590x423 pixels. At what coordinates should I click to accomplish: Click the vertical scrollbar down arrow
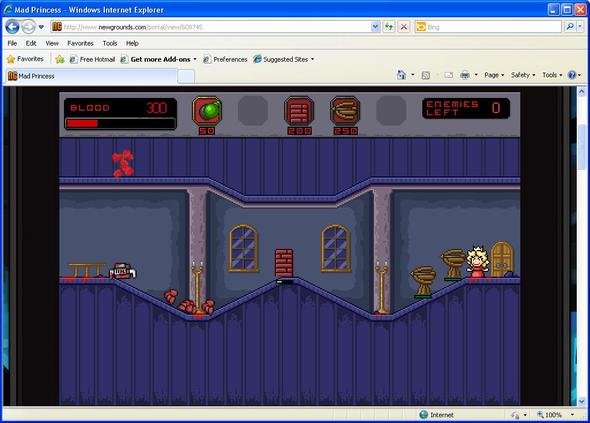point(581,401)
